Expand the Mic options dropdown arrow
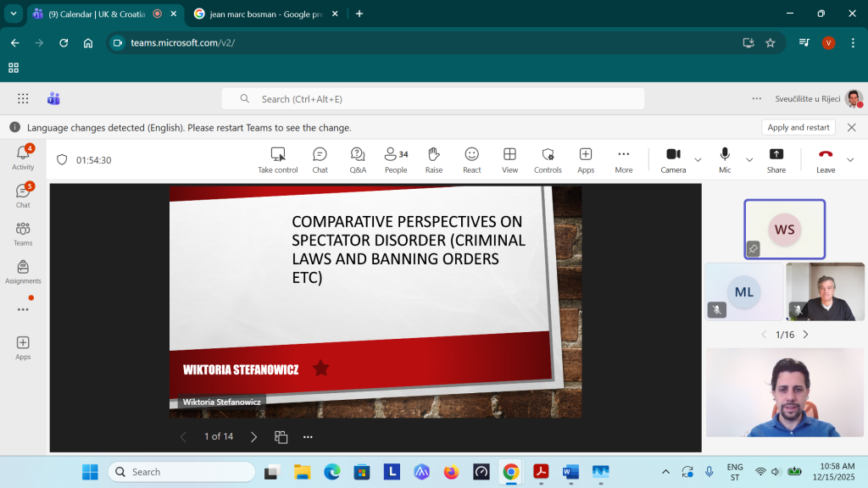The width and height of the screenshot is (868, 488). click(x=749, y=159)
